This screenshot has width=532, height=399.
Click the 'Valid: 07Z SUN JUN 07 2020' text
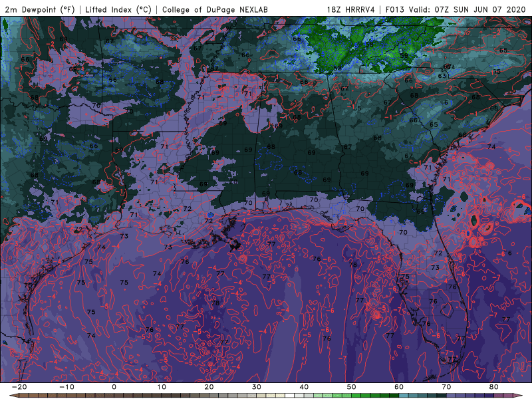pos(467,9)
